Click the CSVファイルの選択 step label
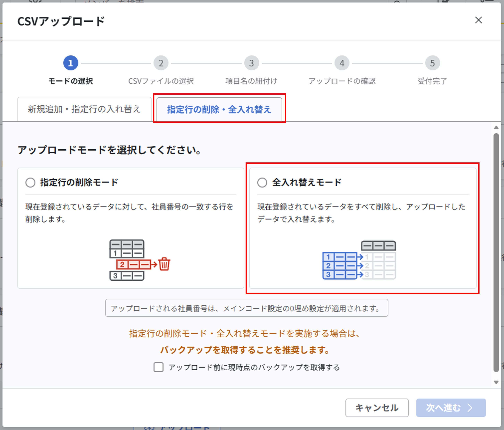The height and width of the screenshot is (430, 504). tap(161, 81)
